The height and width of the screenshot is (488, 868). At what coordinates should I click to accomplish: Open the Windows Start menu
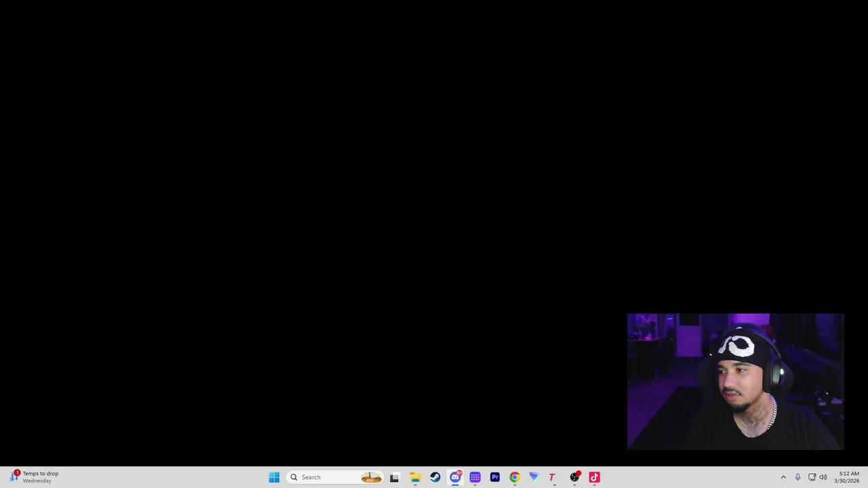(x=274, y=477)
